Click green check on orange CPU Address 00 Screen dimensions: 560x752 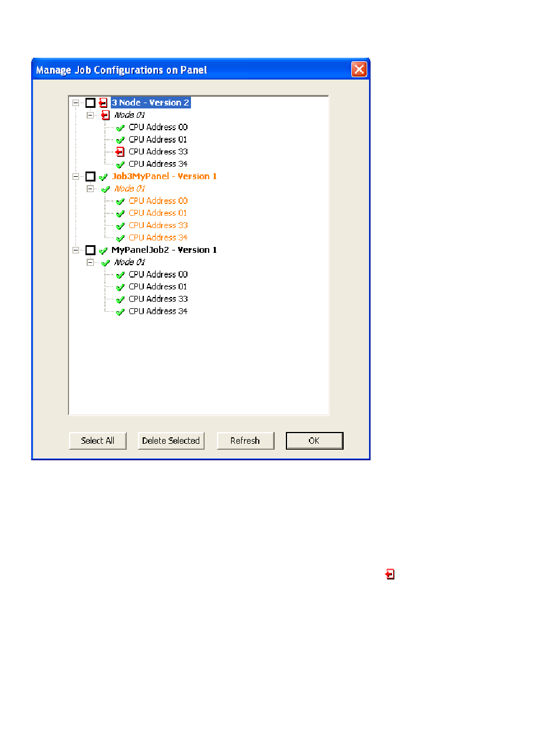tap(120, 202)
